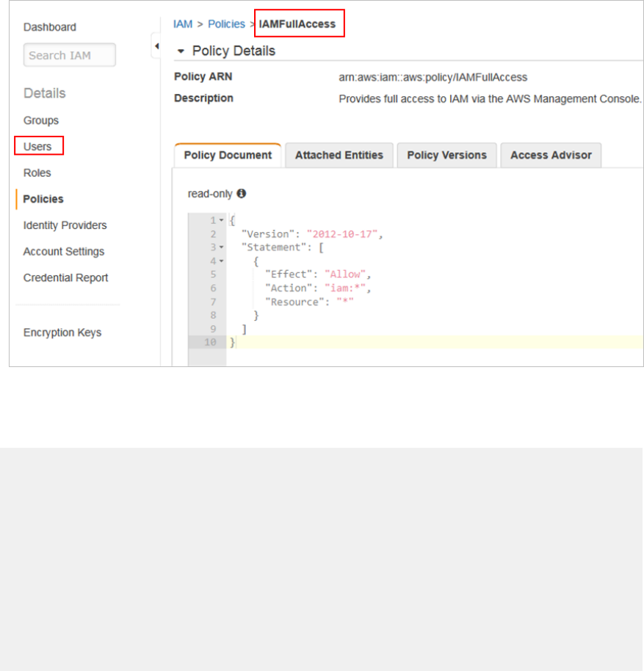
Task: Click the "Action" key in code
Action: [289, 288]
